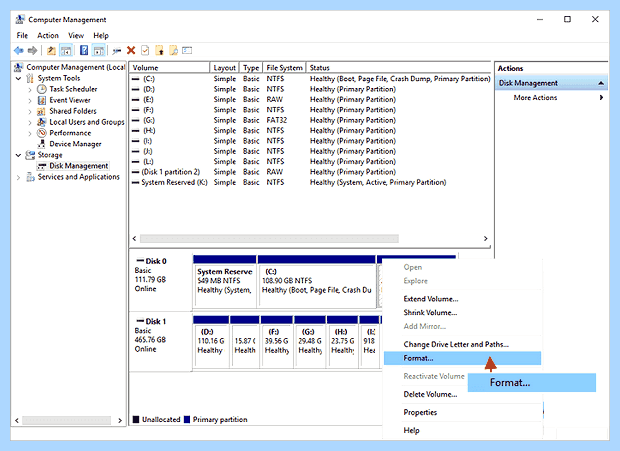Viewport: 620px width, 451px height.
Task: Toggle Show/Hide Action Pane toolbar icon
Action: [98, 51]
